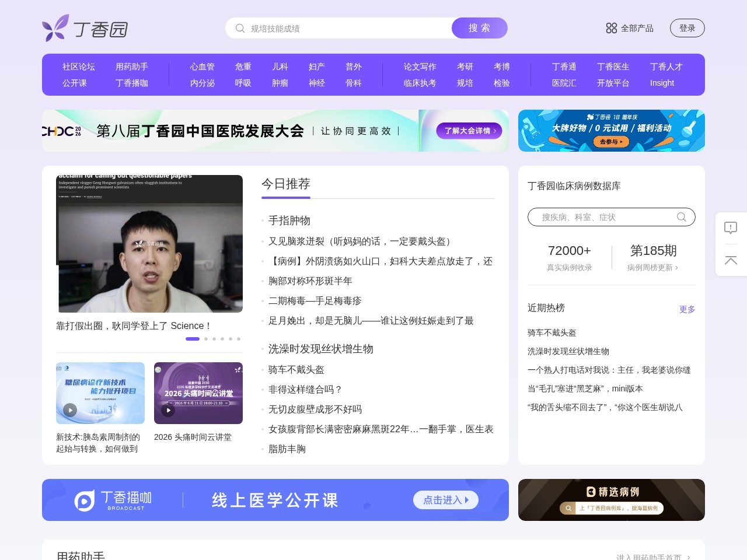Image resolution: width=747 pixels, height=560 pixels.
Task: Open 考博 in navigation
Action: tap(502, 66)
